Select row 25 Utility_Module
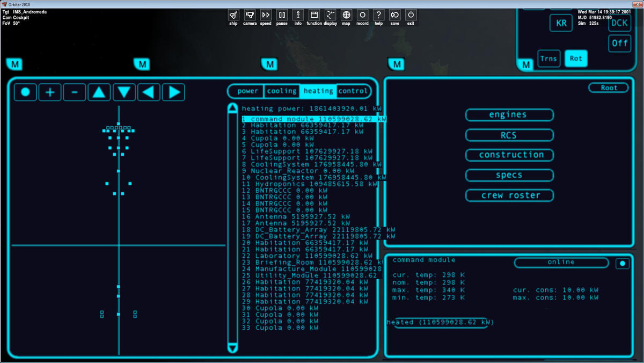Image resolution: width=644 pixels, height=363 pixels. [x=310, y=275]
